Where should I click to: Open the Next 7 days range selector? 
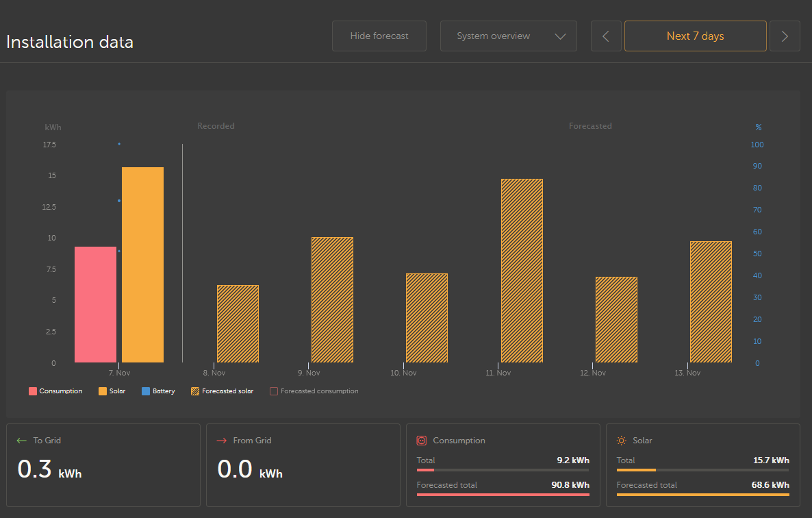(695, 36)
